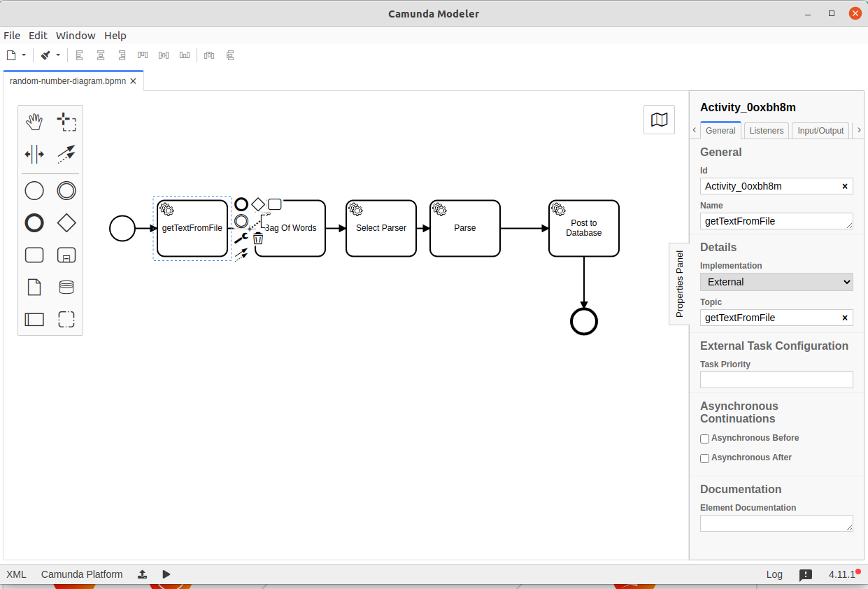The image size is (868, 589).
Task: Activate the hand tool in palette
Action: [34, 122]
